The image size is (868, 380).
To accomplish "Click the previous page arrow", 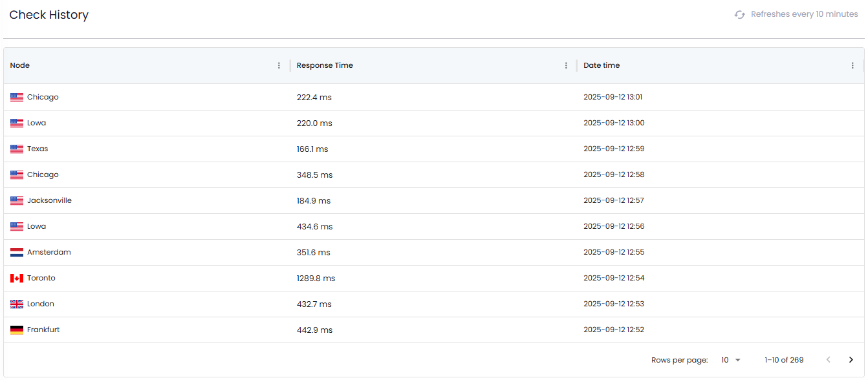I will coord(829,360).
